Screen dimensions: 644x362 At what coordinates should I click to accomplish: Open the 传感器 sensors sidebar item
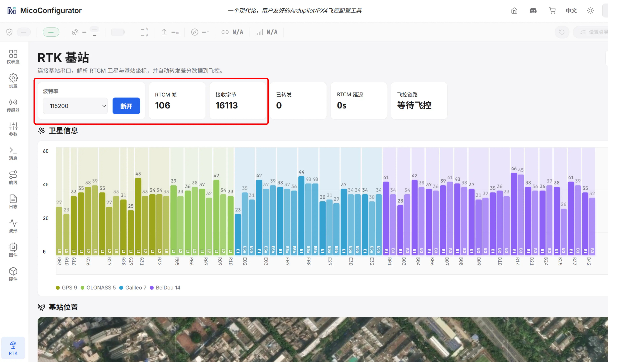click(13, 105)
